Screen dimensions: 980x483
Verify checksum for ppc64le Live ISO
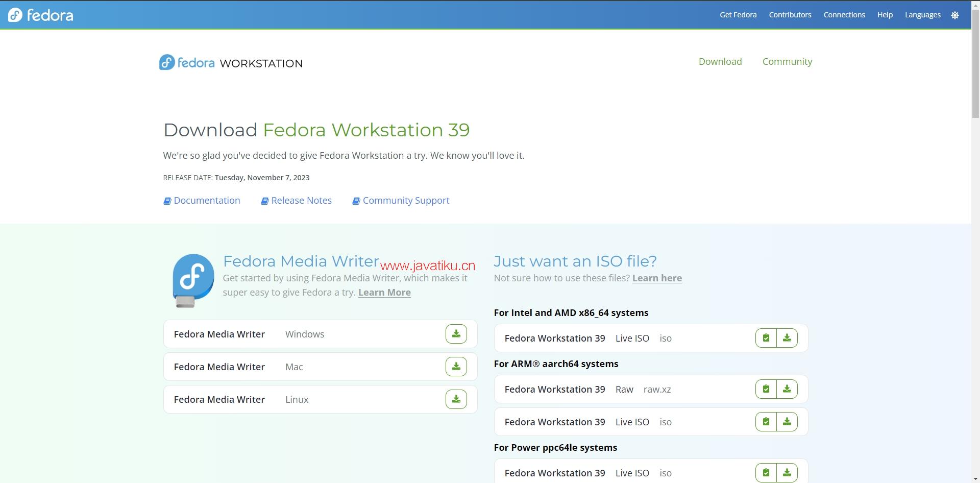[766, 473]
